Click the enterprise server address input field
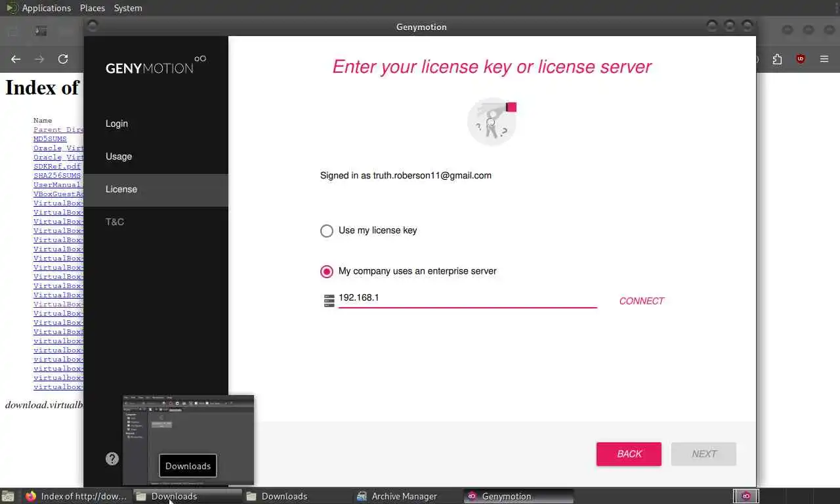Screen dimensions: 840x504 click(x=467, y=298)
